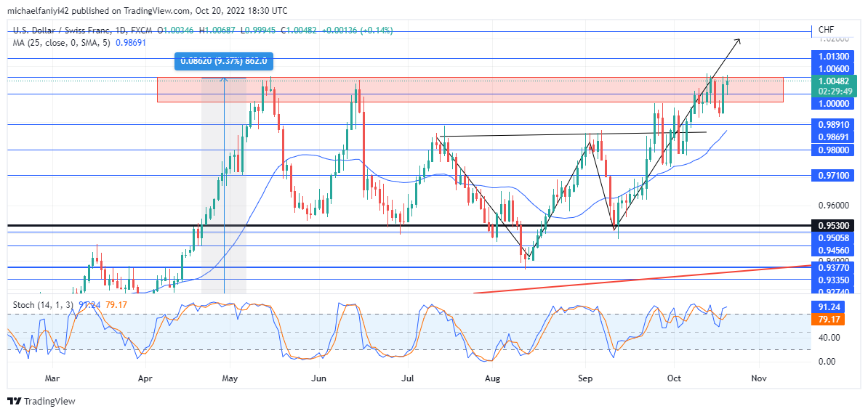
Task: Select the 1.00600 price level label
Action: [x=834, y=68]
